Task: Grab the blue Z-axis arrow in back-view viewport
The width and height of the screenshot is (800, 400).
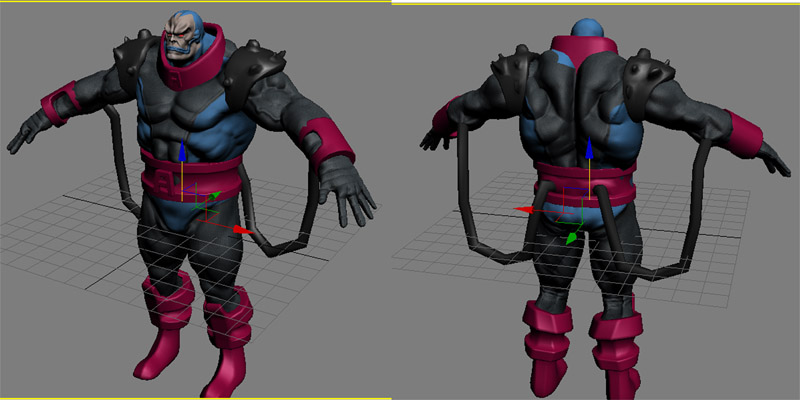Action: point(589,147)
